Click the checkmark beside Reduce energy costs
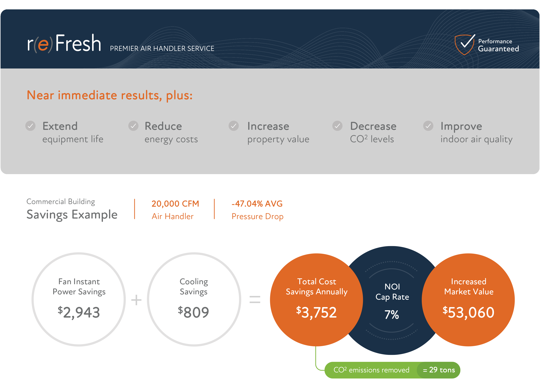540x392 pixels. 133,126
